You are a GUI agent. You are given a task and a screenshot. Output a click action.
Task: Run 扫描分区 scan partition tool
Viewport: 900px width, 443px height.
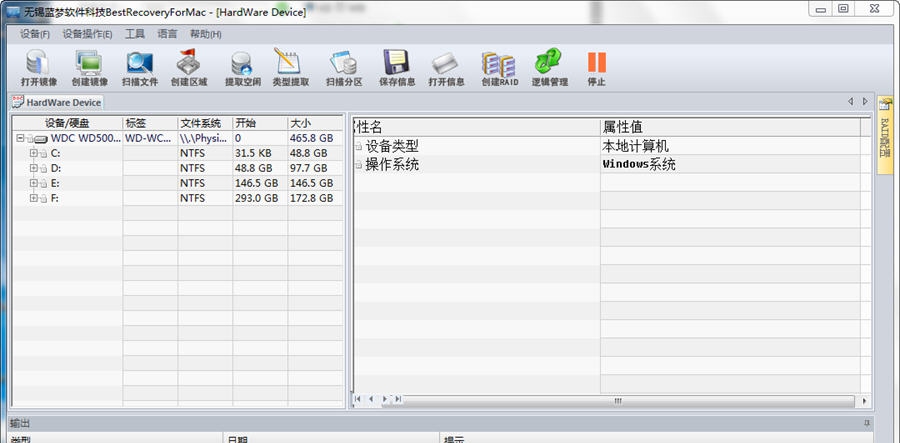click(344, 68)
